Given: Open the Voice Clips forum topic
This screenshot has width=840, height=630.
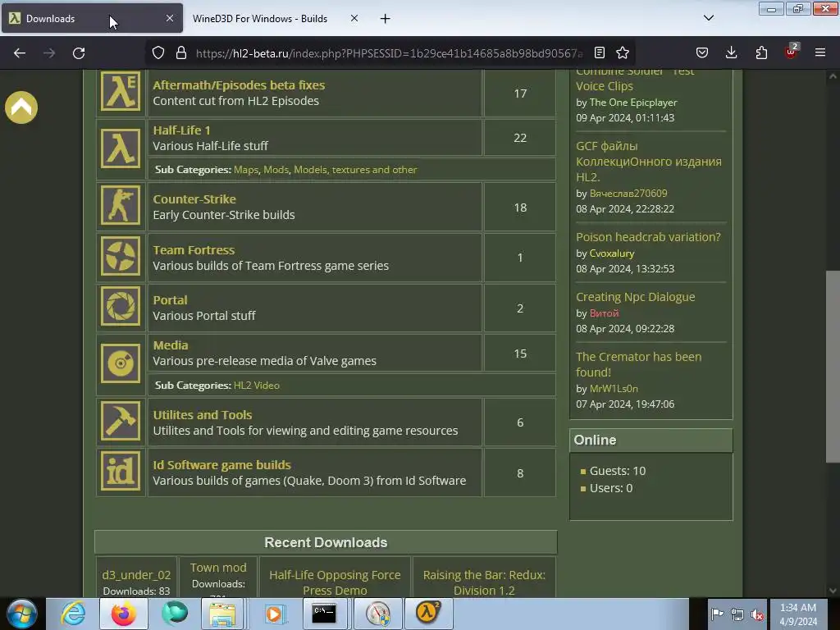Looking at the screenshot, I should coord(636,78).
